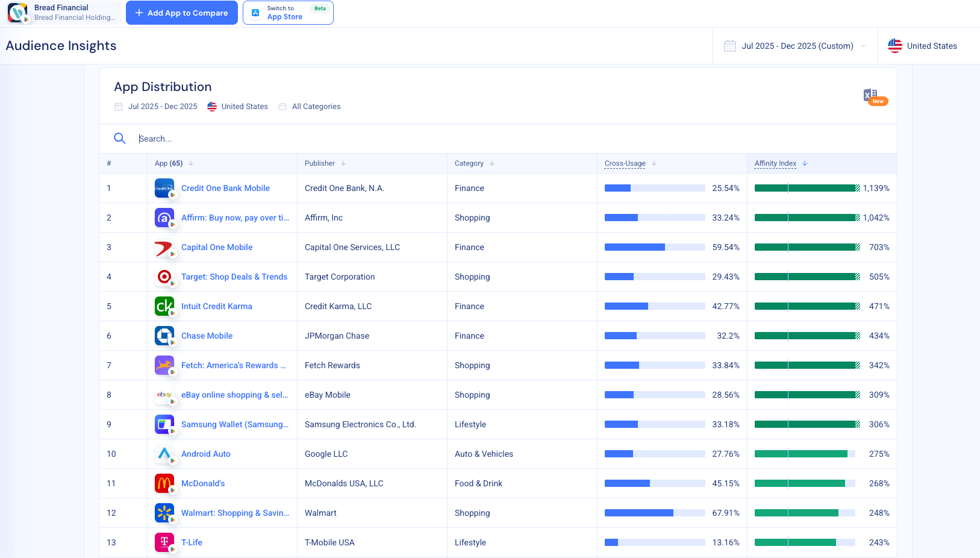Screen dimensions: 980x558
Task: Toggle sort on the Category column
Action: point(492,163)
